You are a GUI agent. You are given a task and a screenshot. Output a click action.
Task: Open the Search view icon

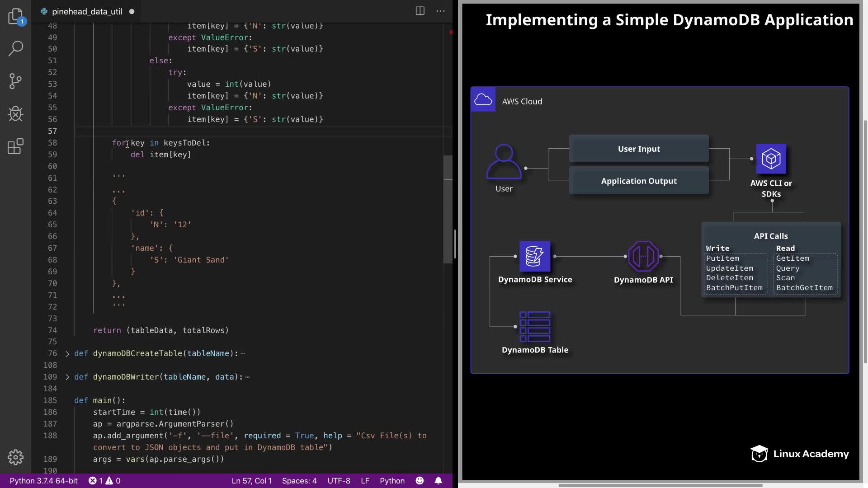point(15,49)
